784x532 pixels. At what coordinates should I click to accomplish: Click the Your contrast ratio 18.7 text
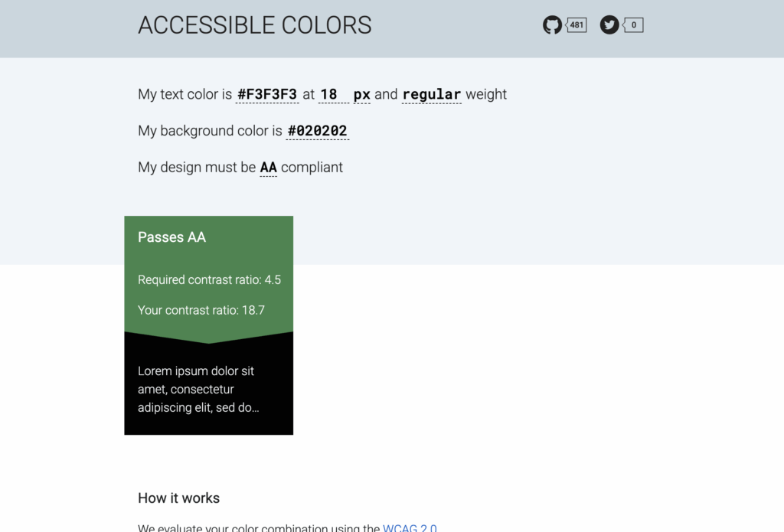201,310
